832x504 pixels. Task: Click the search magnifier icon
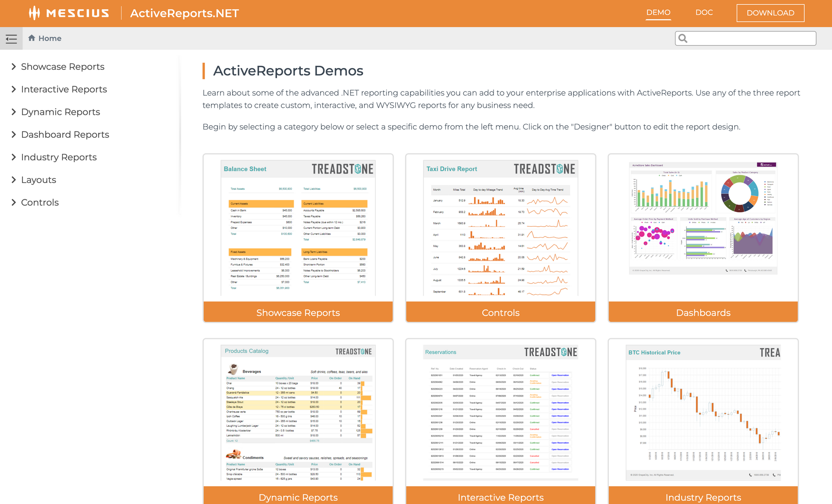click(x=683, y=39)
